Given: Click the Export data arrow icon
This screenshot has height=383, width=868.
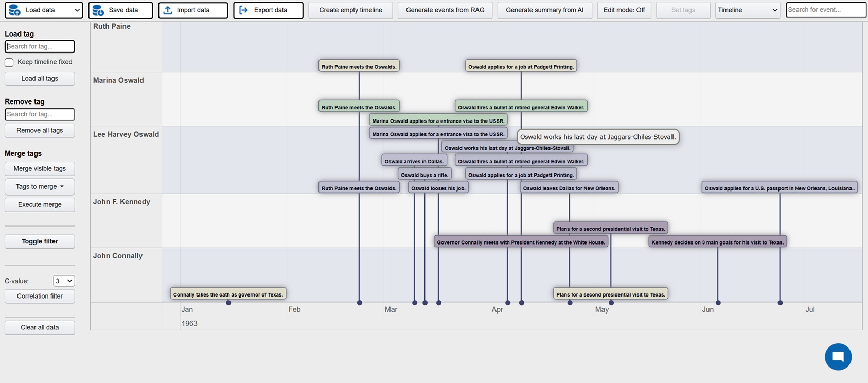Looking at the screenshot, I should tap(244, 10).
